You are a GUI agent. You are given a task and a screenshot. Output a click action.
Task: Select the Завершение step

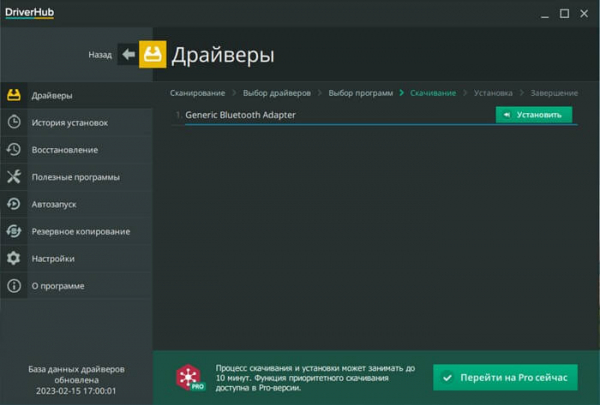tap(554, 93)
